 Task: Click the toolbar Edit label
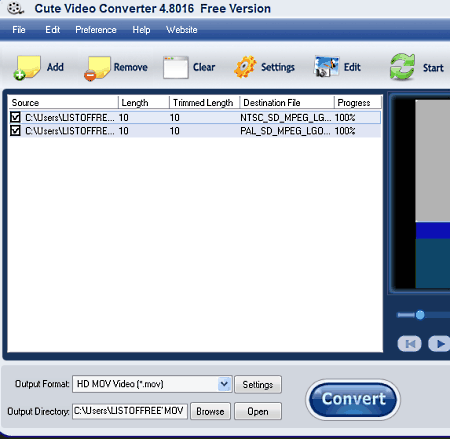coord(352,67)
